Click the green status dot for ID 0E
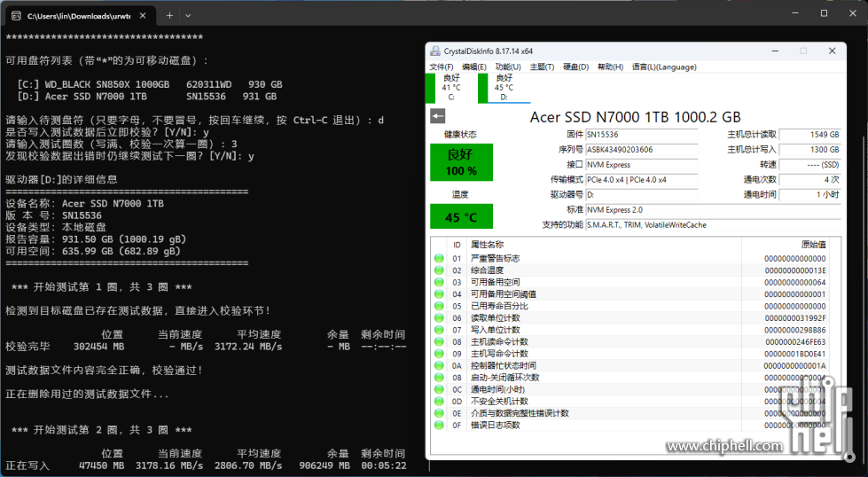This screenshot has height=477, width=868. coord(439,413)
